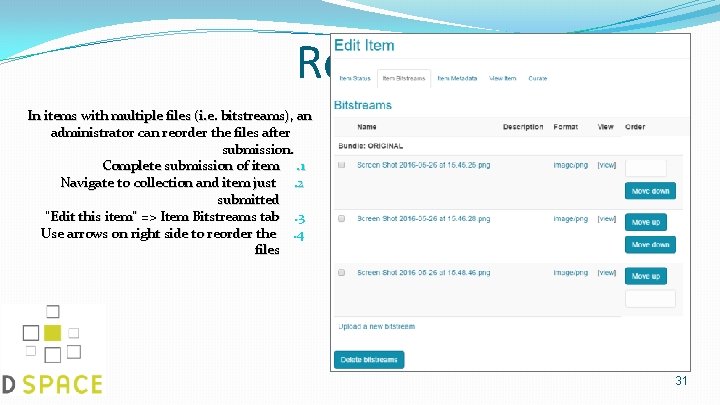Image resolution: width=720 pixels, height=405 pixels.
Task: Select the Item Bitstreams tab
Action: [x=404, y=79]
